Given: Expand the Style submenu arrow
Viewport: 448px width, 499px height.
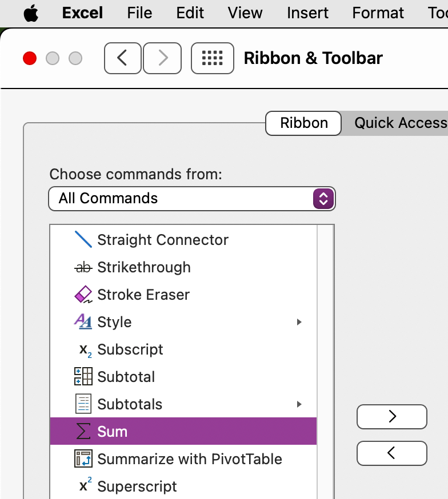Looking at the screenshot, I should tap(299, 323).
